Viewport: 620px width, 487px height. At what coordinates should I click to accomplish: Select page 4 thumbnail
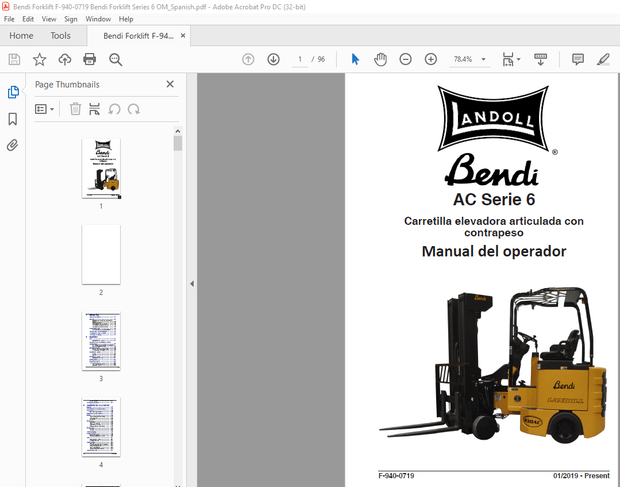tap(101, 427)
